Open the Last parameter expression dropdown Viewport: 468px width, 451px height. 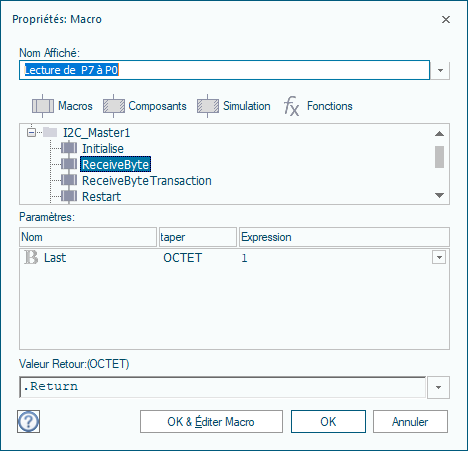point(439,257)
